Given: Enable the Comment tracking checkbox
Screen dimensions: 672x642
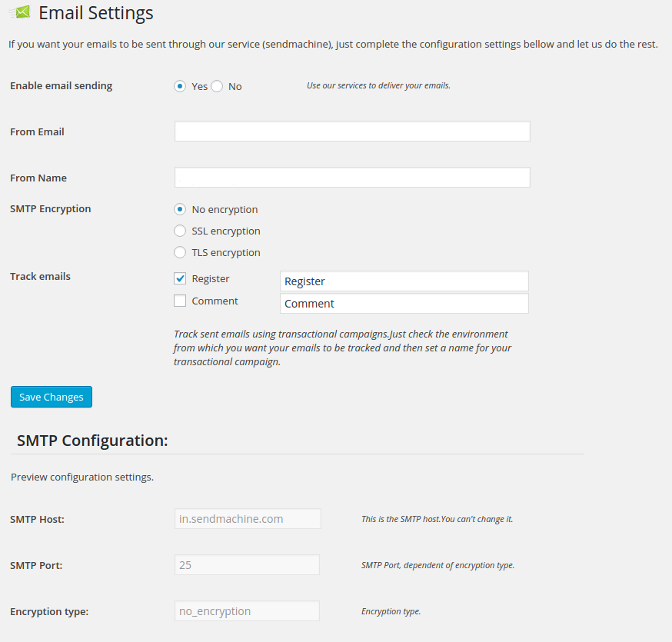Looking at the screenshot, I should [180, 301].
